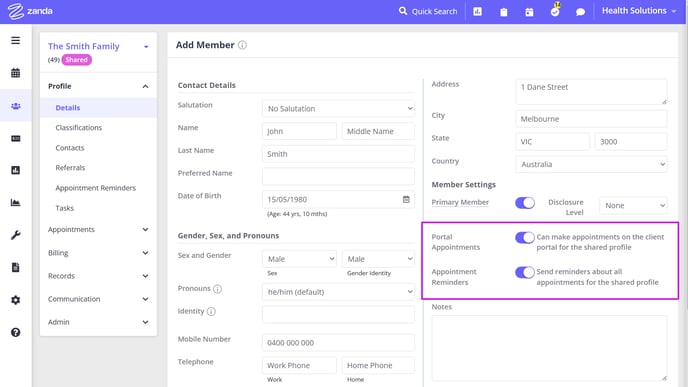
Task: Open the Country dropdown showing Australia
Action: [591, 164]
